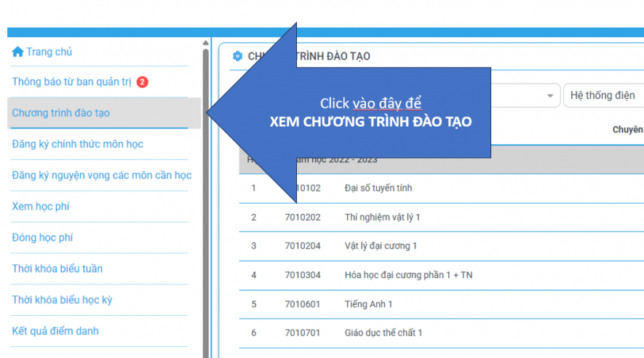Open the Xem học phí page
The width and height of the screenshot is (644, 358).
click(x=41, y=207)
